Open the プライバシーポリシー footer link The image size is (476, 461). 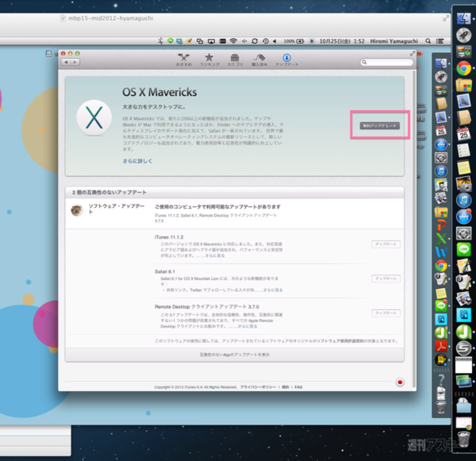258,387
